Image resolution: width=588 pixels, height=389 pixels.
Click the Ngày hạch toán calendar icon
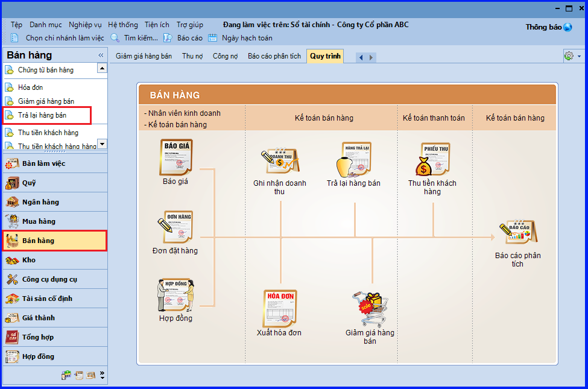coord(213,38)
